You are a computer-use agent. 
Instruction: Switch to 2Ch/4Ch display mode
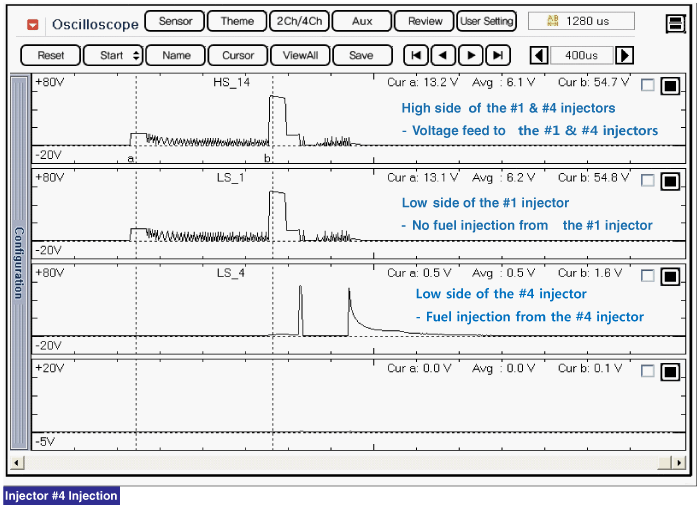pyautogui.click(x=298, y=21)
